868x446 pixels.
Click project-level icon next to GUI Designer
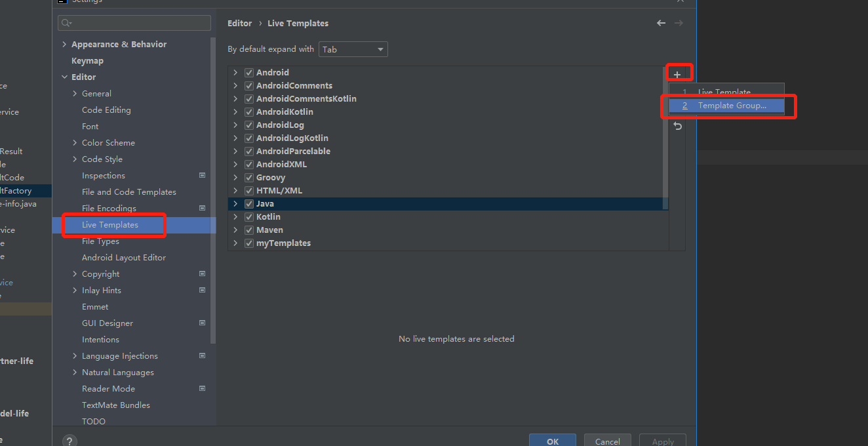tap(202, 323)
